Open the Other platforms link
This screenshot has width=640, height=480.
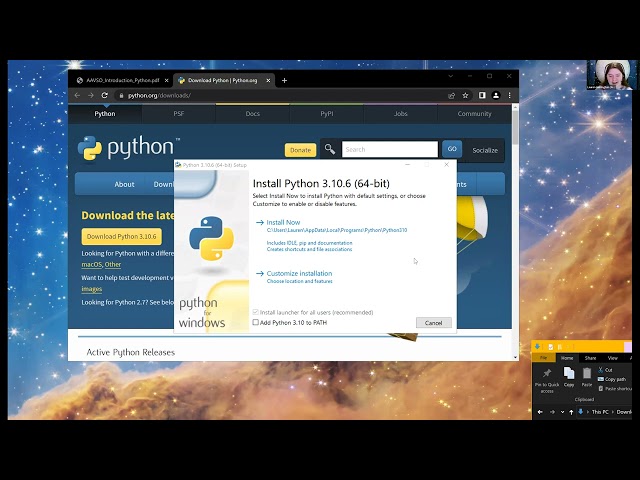(113, 264)
